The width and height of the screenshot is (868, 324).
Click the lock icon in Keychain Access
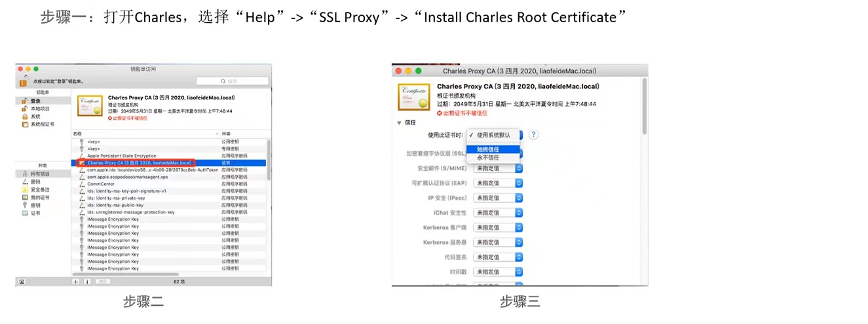pyautogui.click(x=23, y=82)
